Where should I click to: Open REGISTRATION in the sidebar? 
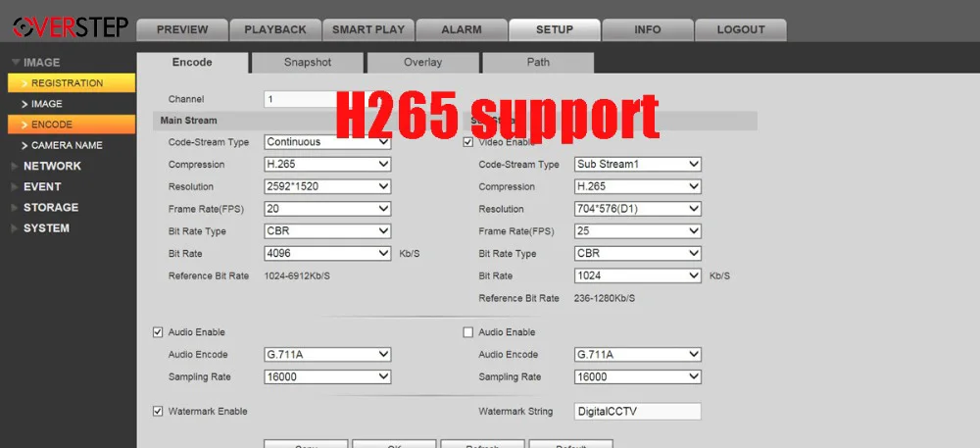pos(72,83)
